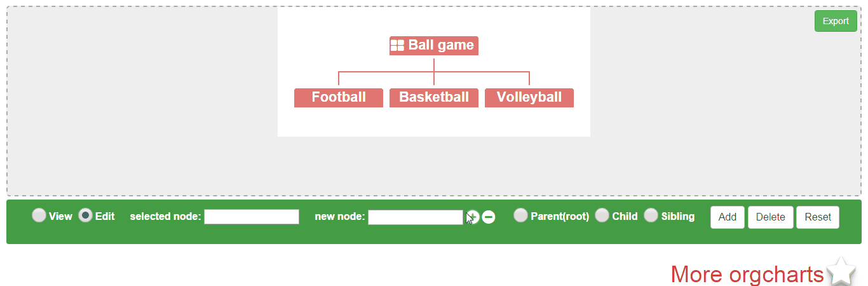Select the Volleyball node
Viewport: 868px width, 286px height.
click(x=529, y=98)
